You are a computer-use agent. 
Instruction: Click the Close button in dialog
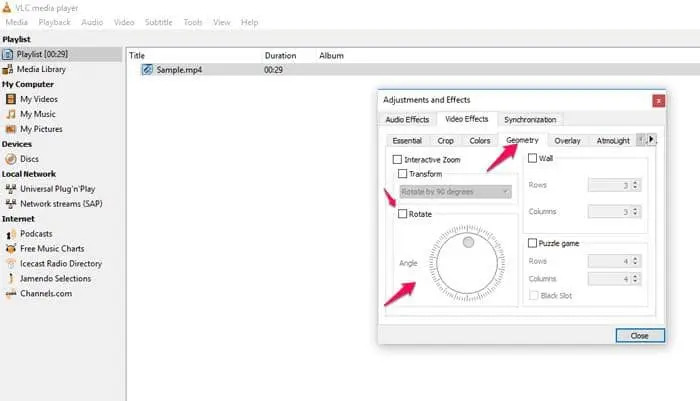click(639, 335)
